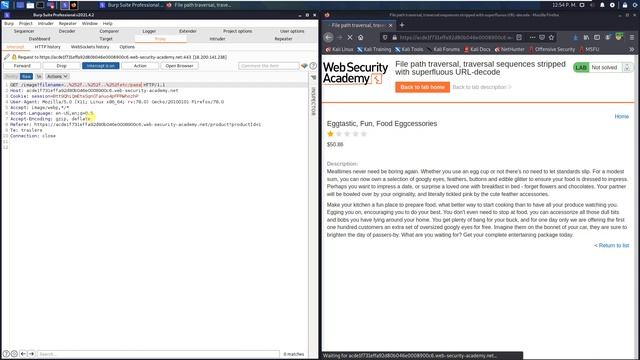Stop page loading in Firefox
The height and width of the screenshot is (360, 640).
350,37
